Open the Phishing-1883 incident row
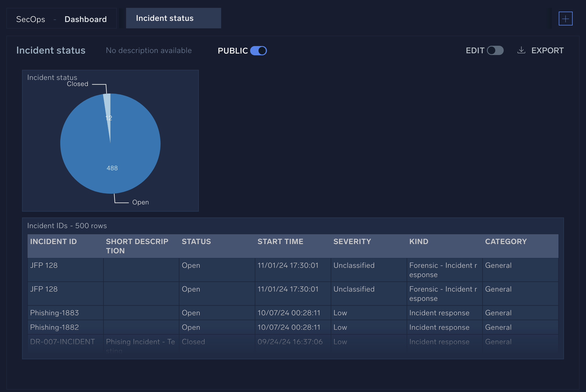The width and height of the screenshot is (586, 392). pos(54,313)
